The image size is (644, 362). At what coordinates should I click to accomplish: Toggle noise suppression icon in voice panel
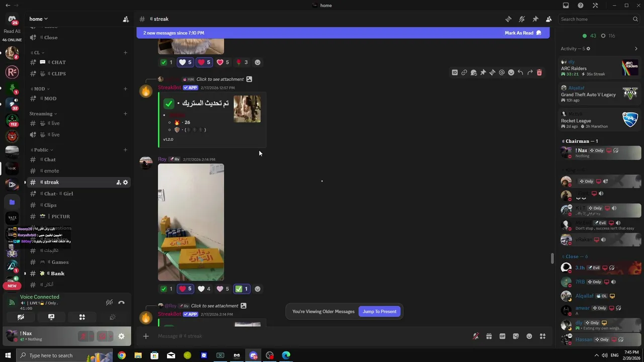[109, 302]
